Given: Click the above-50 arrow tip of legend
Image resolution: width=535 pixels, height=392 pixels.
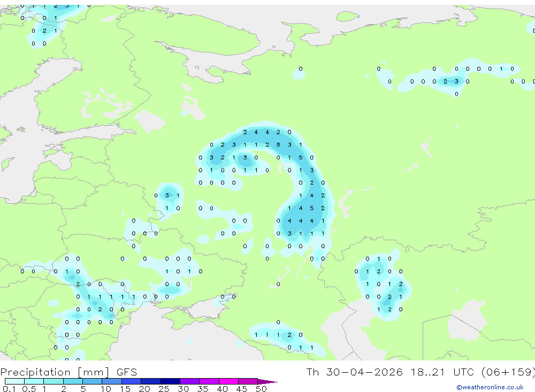Looking at the screenshot, I should [267, 382].
